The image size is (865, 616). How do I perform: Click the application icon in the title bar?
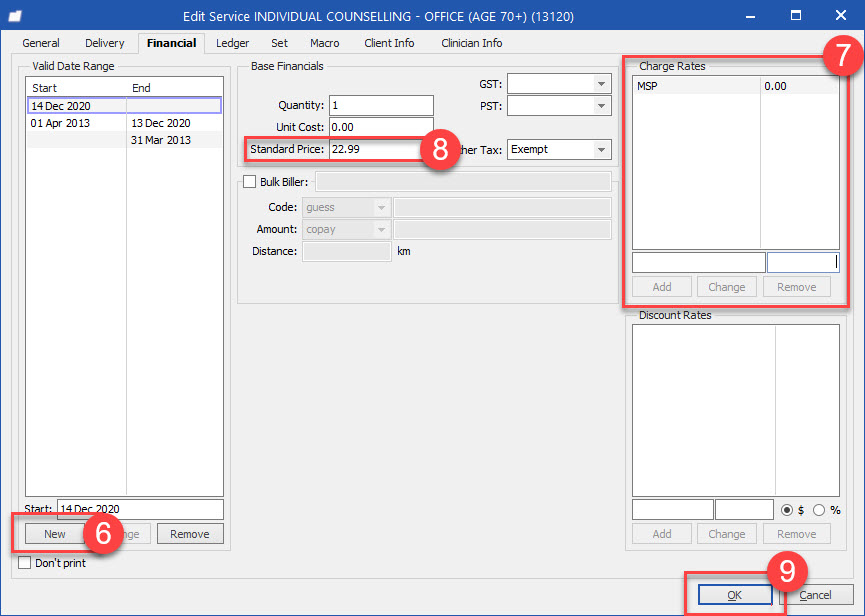[x=13, y=15]
